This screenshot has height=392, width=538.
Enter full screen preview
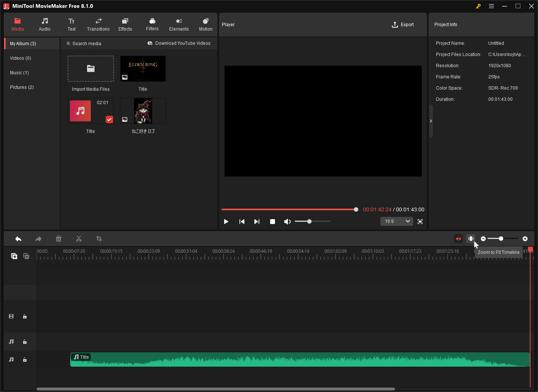(420, 221)
